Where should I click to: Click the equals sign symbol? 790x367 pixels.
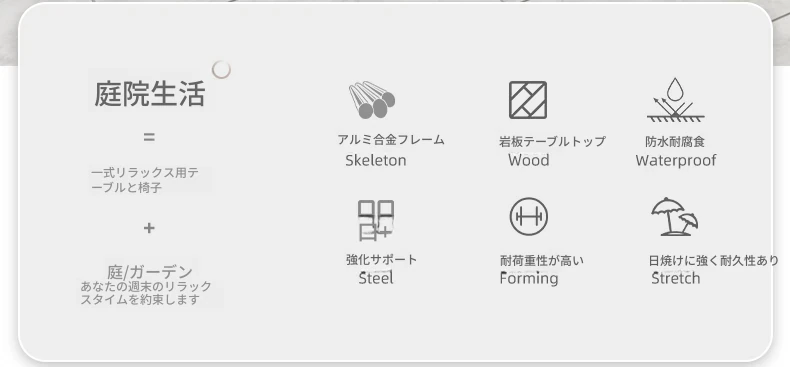click(149, 137)
